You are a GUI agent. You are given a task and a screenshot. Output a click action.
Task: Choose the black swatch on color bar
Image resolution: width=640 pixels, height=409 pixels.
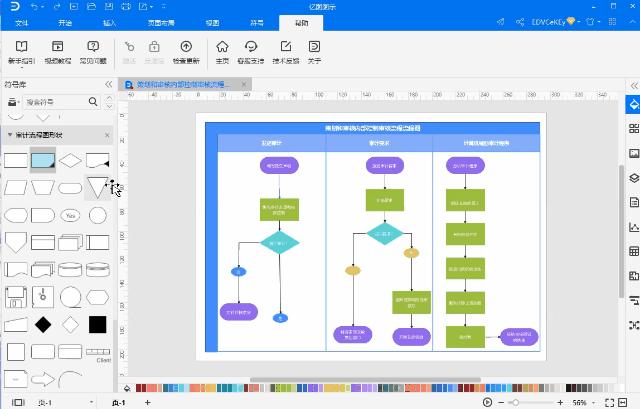tap(569, 388)
